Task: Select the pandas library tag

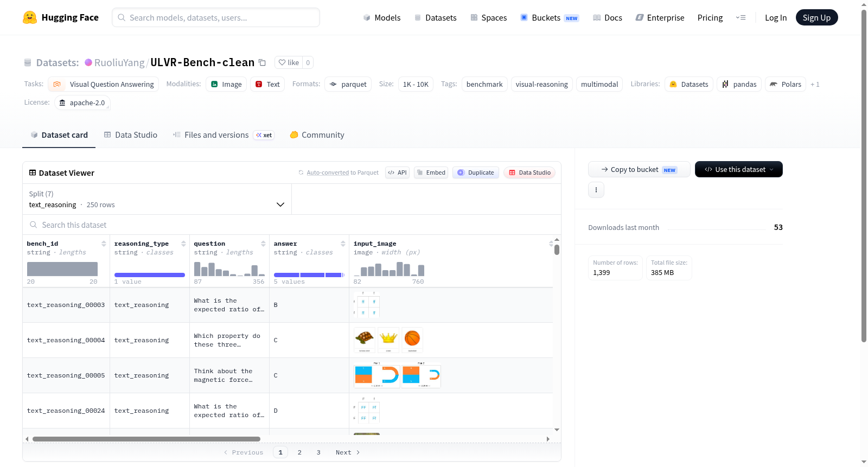Action: pyautogui.click(x=739, y=84)
